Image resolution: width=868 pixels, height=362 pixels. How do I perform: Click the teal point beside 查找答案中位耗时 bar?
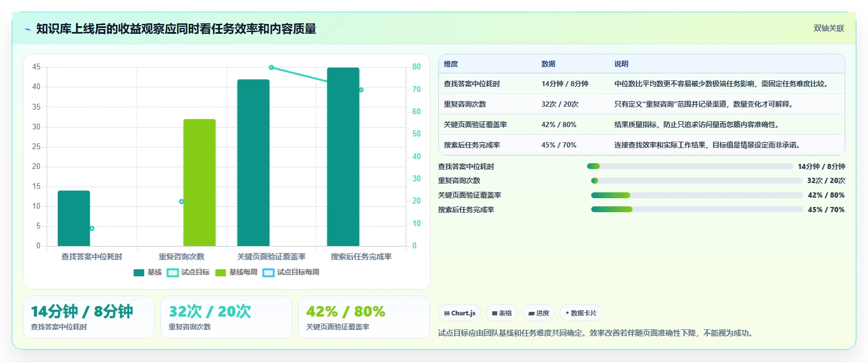click(92, 228)
